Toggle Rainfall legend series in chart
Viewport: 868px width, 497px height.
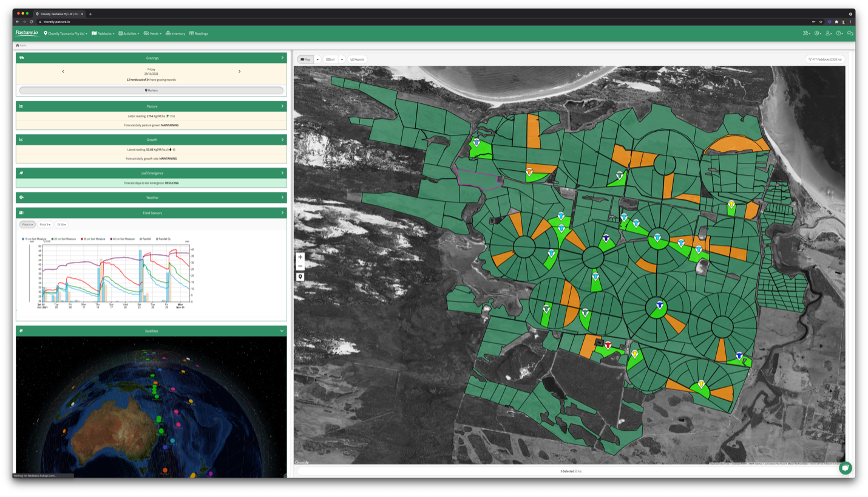146,239
